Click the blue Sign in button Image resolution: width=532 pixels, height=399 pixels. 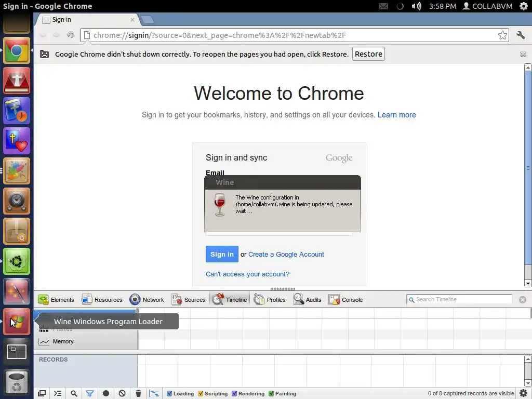(222, 254)
